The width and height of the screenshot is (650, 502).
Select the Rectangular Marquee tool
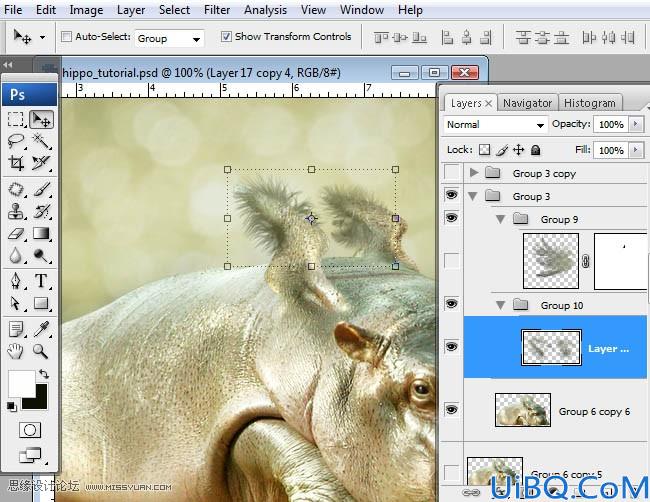pos(16,119)
